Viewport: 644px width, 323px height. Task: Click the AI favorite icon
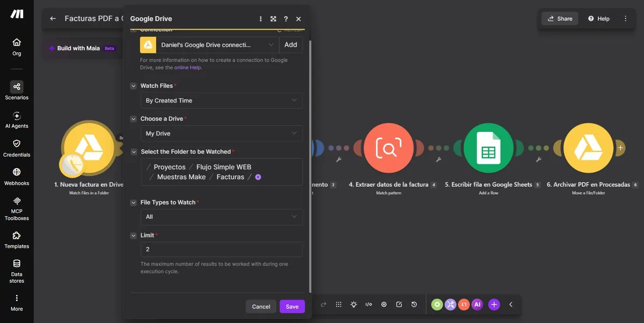click(477, 304)
